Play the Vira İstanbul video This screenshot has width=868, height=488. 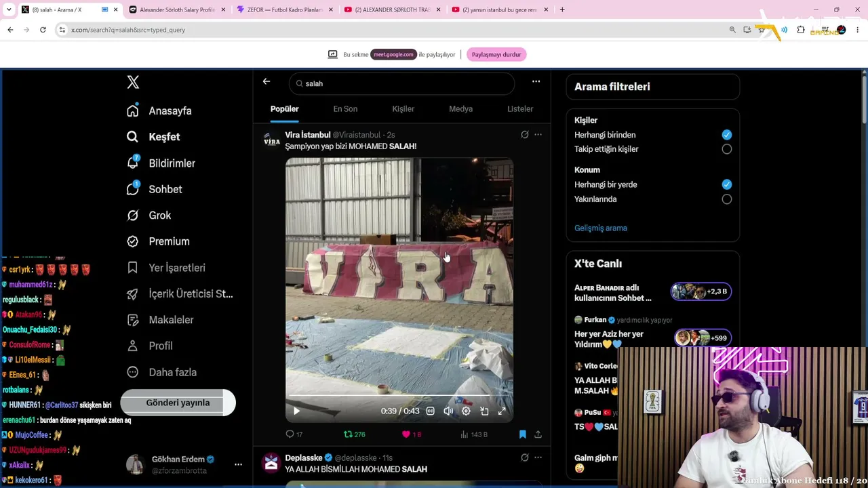(296, 411)
